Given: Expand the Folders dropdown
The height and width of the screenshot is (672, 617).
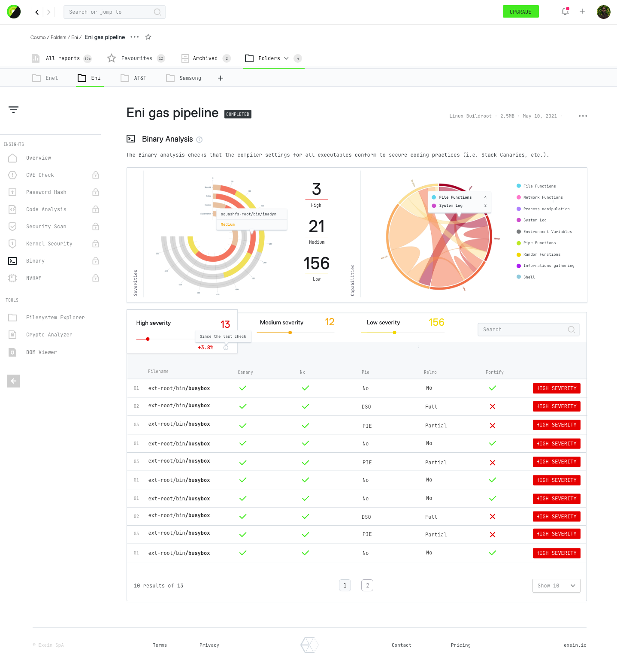Looking at the screenshot, I should coord(287,58).
